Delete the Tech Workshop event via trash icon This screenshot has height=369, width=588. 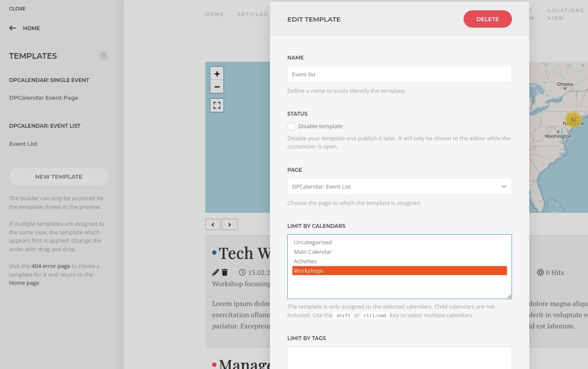coord(224,272)
